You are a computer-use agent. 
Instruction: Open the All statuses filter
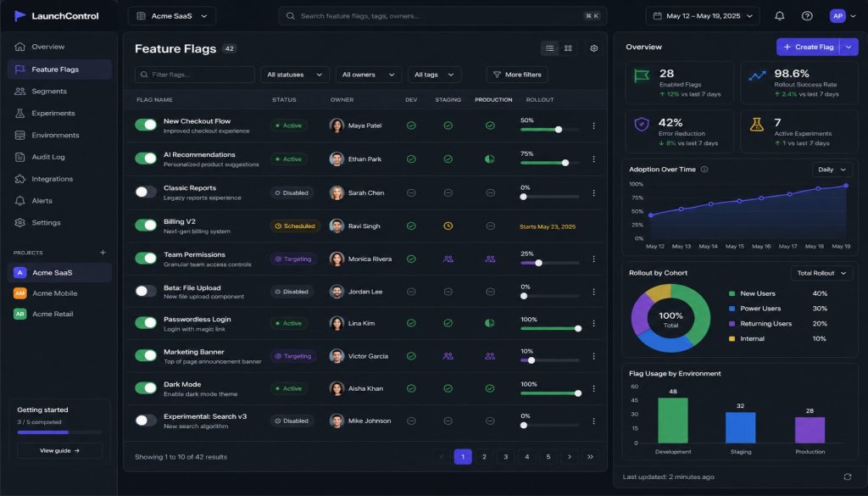[x=294, y=75]
